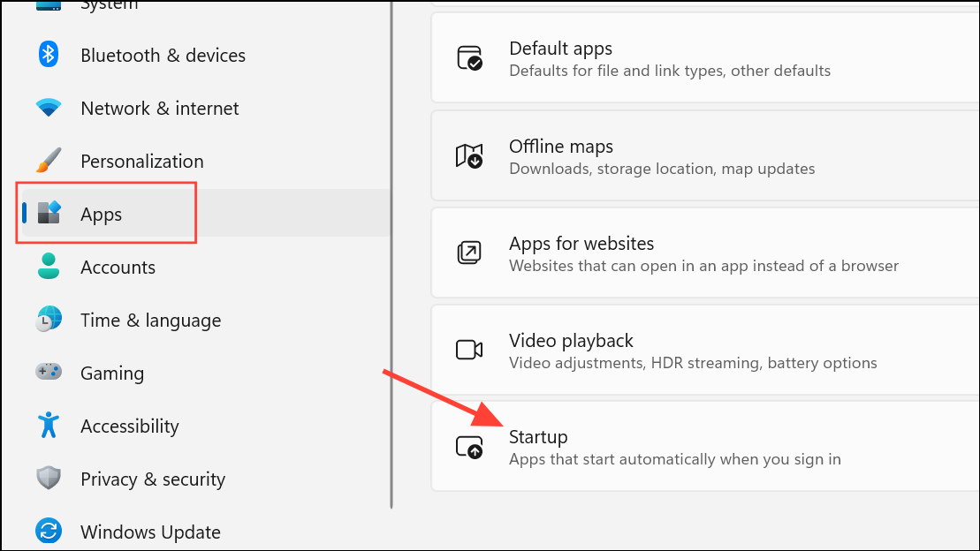Open Apps for websites settings
This screenshot has height=551, width=980.
[x=703, y=253]
